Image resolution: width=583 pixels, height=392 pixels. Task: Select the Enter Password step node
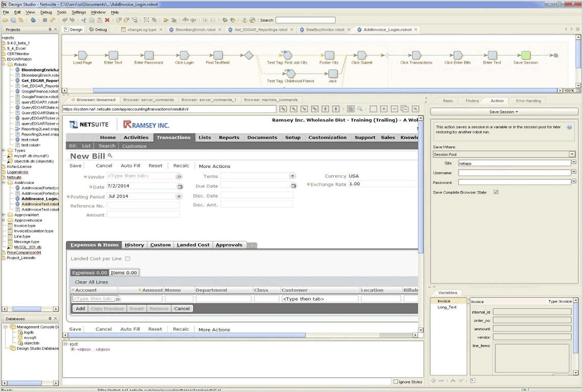pos(149,55)
